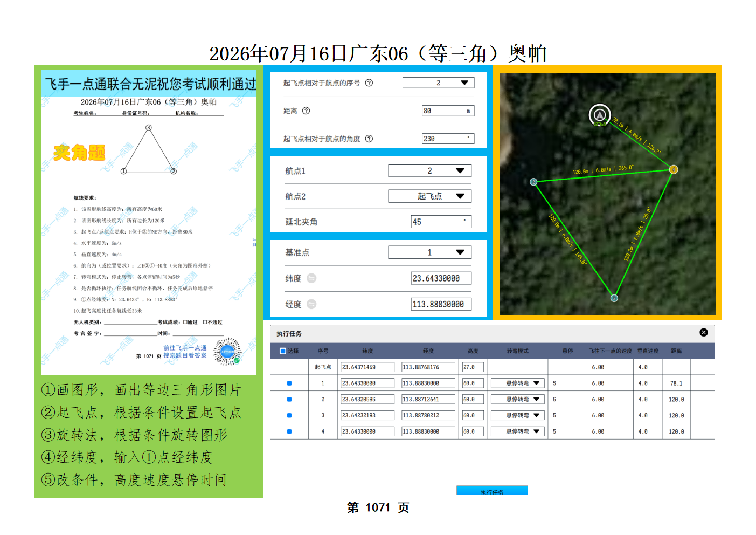Click row 4 altitude field 60.0
The width and height of the screenshot is (756, 535).
coord(473,431)
